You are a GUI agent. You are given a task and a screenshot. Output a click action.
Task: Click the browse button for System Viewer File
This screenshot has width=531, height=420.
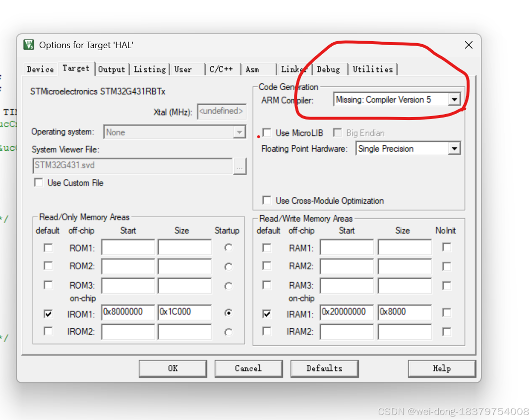(x=240, y=167)
